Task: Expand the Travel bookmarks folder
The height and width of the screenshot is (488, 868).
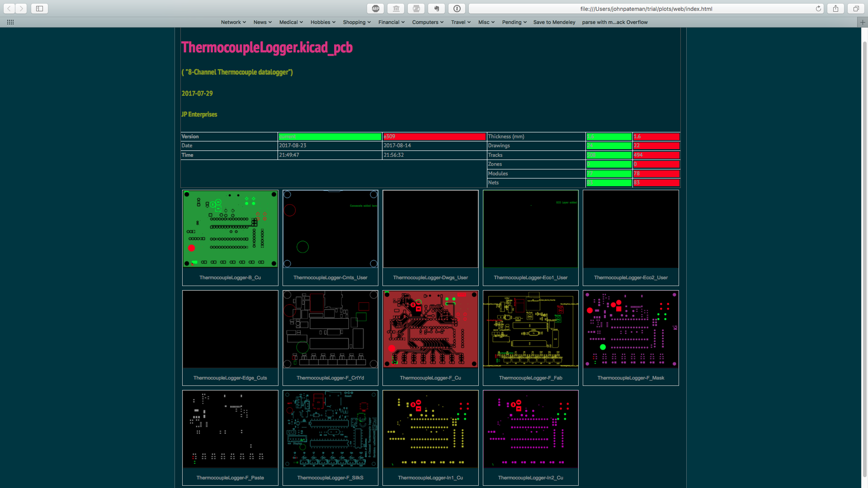Action: click(461, 22)
